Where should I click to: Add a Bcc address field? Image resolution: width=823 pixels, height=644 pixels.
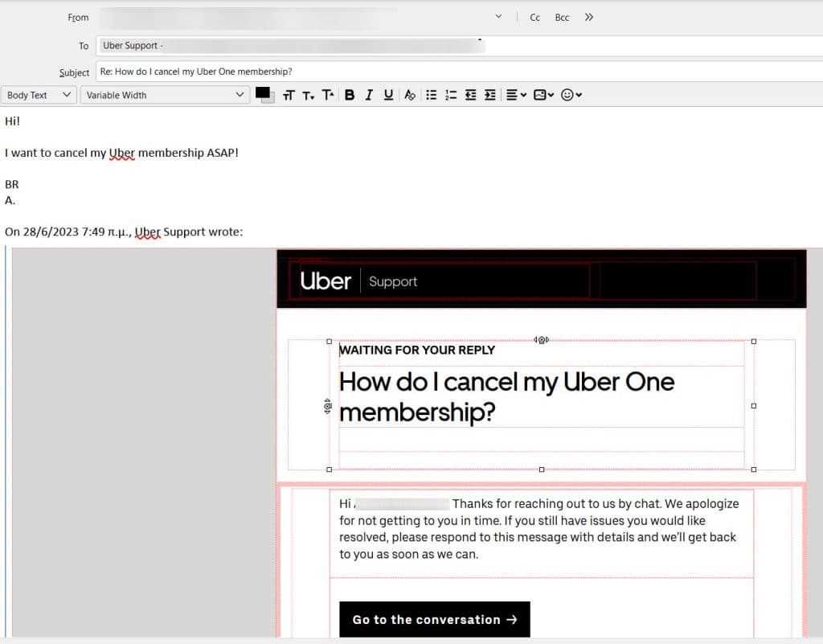tap(562, 18)
